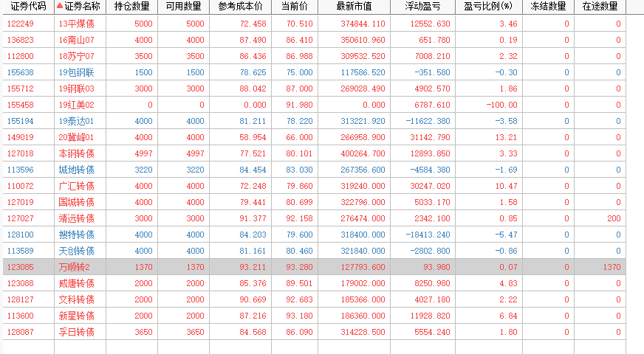Click profit ratio -100.00
This screenshot has height=354, width=644.
tap(501, 105)
